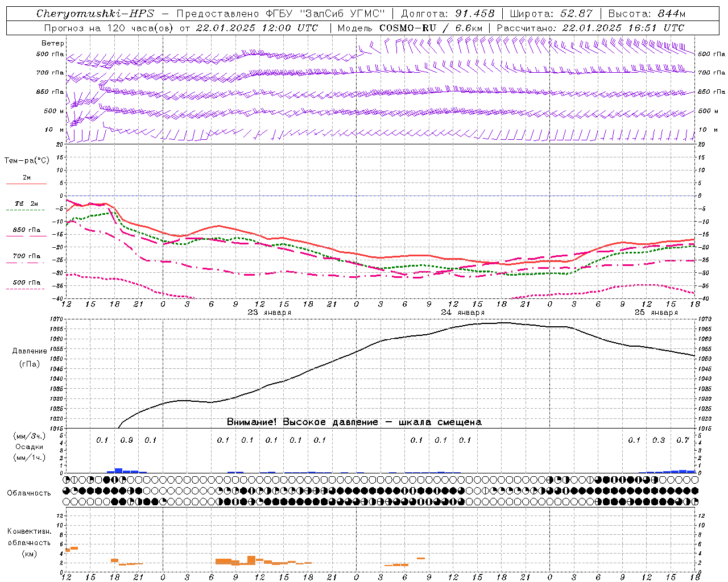Viewport: 728px width, 582px height.
Task: Click the 'Конвективн.' convective cloud label
Action: click(30, 531)
